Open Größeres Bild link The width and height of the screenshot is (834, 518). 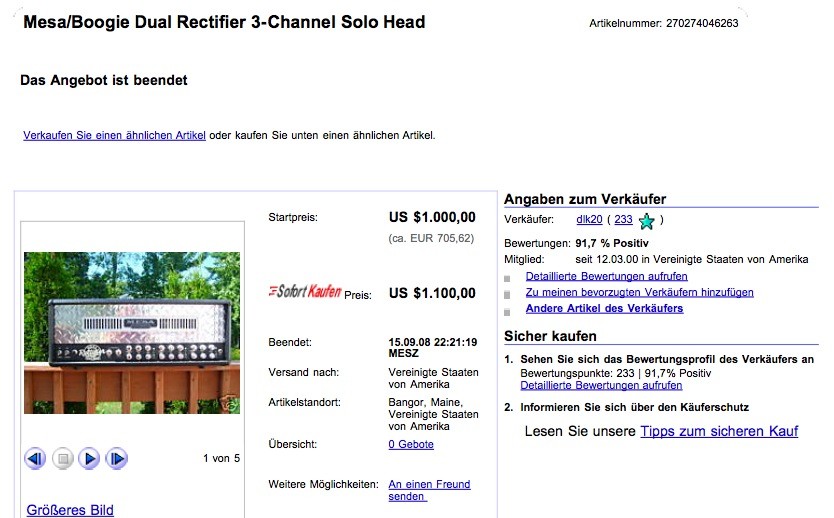[70, 510]
